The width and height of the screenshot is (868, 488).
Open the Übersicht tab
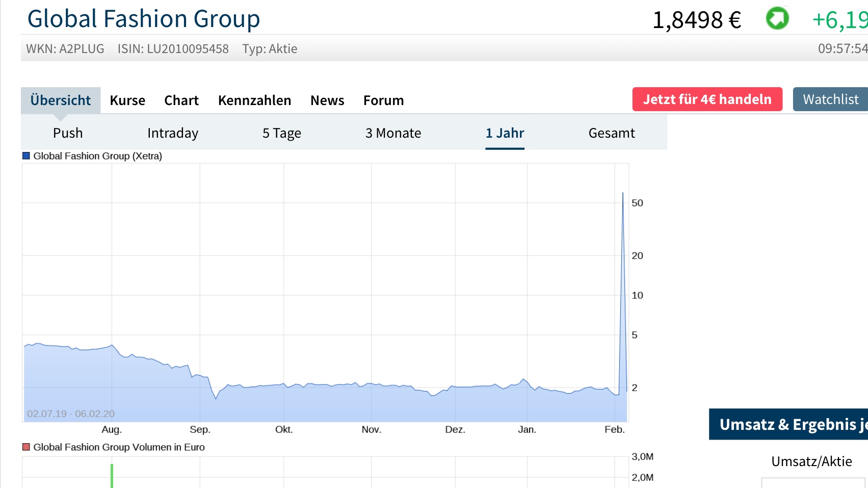(x=61, y=100)
